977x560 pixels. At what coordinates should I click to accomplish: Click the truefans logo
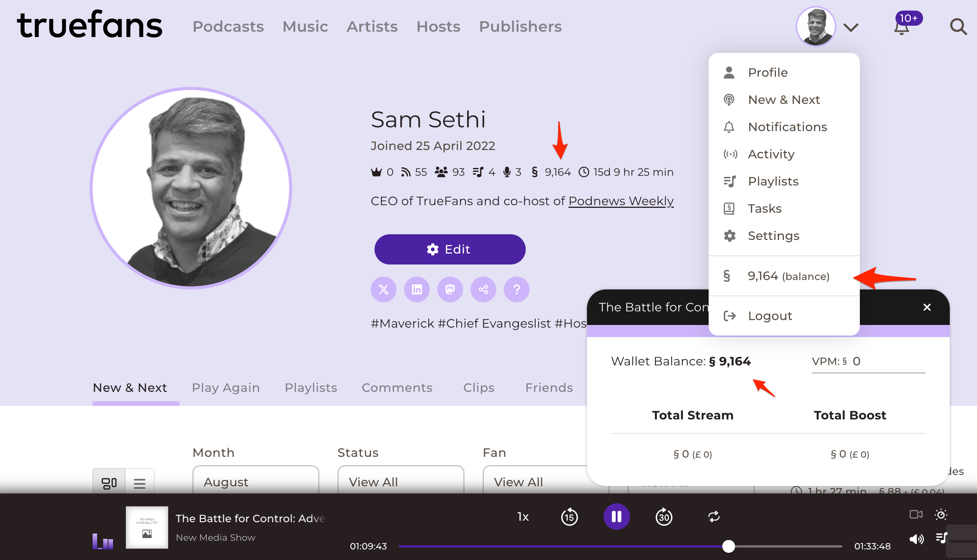[x=89, y=24]
